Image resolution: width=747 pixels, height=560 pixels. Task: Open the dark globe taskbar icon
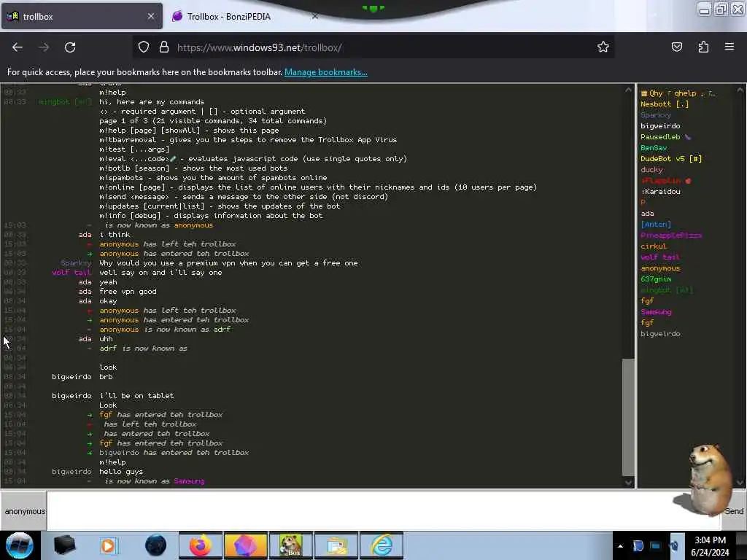(x=155, y=545)
